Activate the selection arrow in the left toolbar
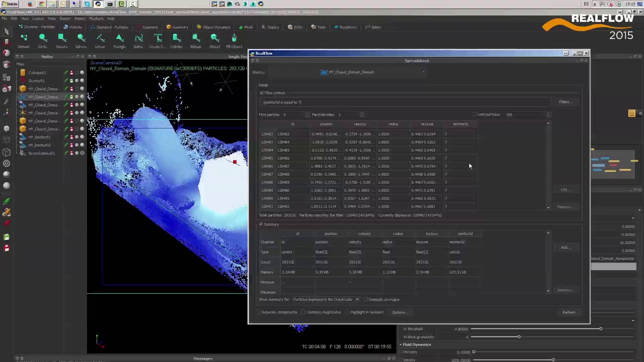The height and width of the screenshot is (362, 644). click(x=6, y=31)
